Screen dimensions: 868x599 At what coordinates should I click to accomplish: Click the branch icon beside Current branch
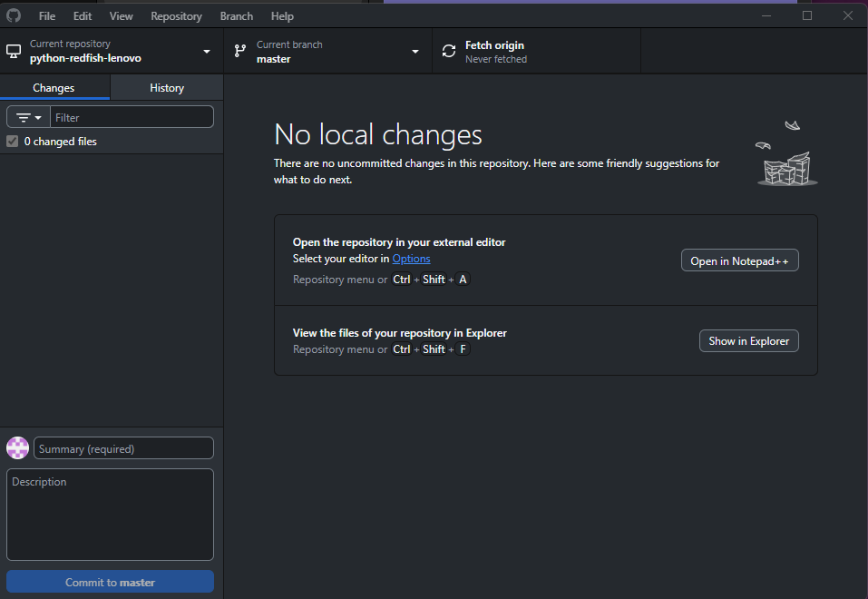pyautogui.click(x=240, y=52)
